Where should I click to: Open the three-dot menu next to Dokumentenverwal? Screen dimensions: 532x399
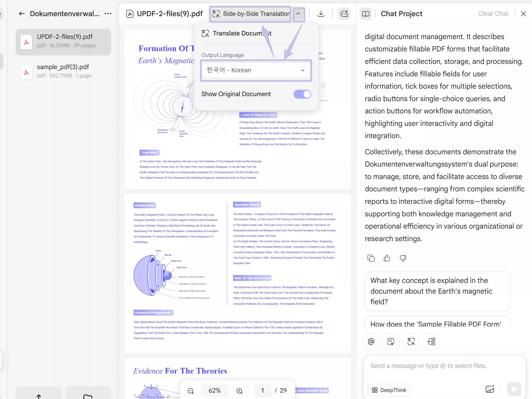pyautogui.click(x=108, y=13)
